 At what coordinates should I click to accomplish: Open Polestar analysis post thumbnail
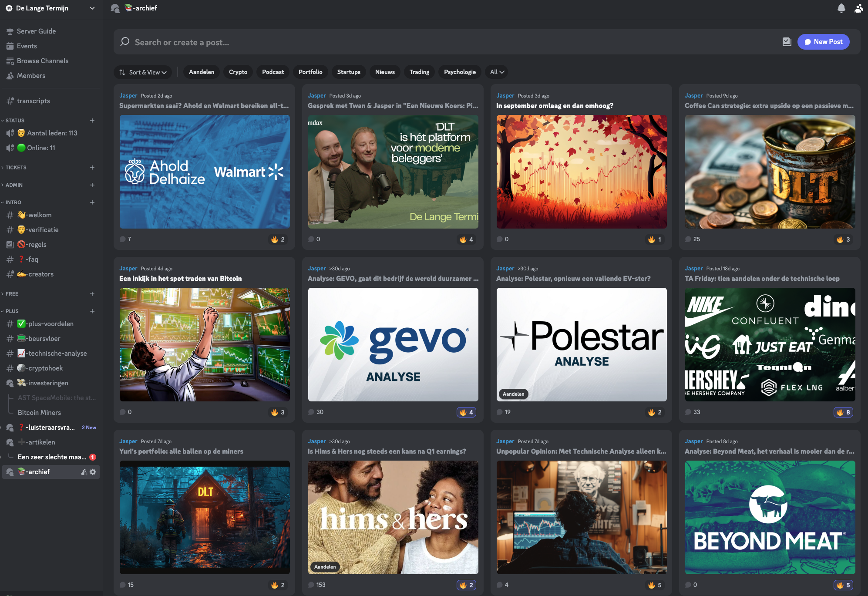click(582, 344)
